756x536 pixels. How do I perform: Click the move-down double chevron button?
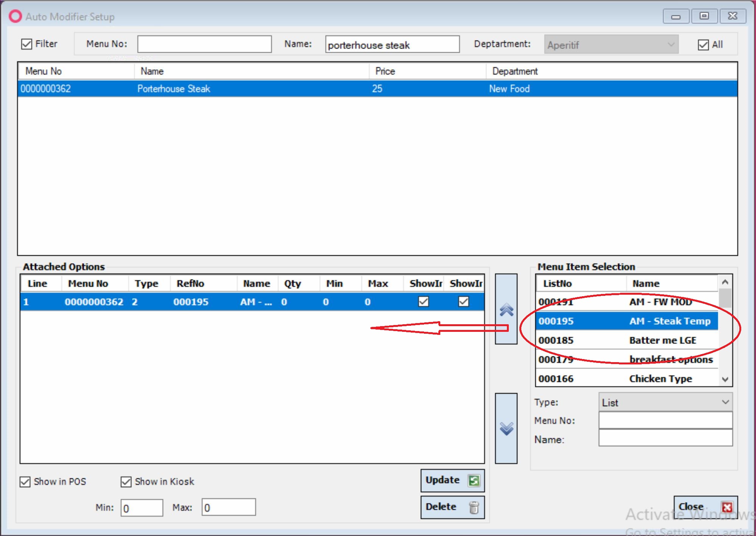pos(506,428)
